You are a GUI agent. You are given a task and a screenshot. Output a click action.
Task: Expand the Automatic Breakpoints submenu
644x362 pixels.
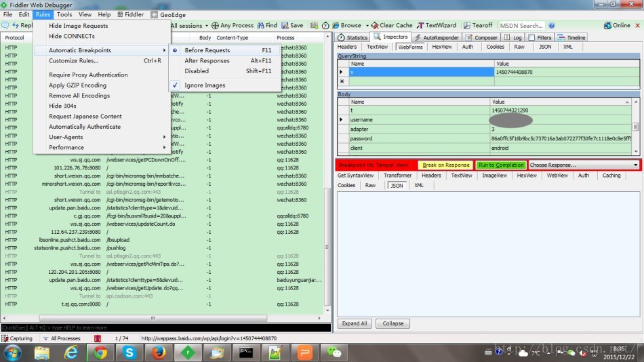pyautogui.click(x=102, y=50)
